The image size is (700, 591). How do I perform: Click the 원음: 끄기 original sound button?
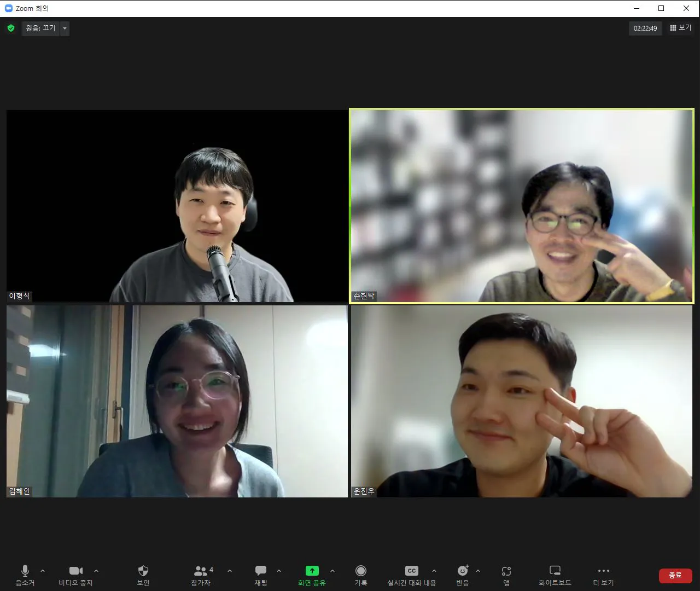40,28
